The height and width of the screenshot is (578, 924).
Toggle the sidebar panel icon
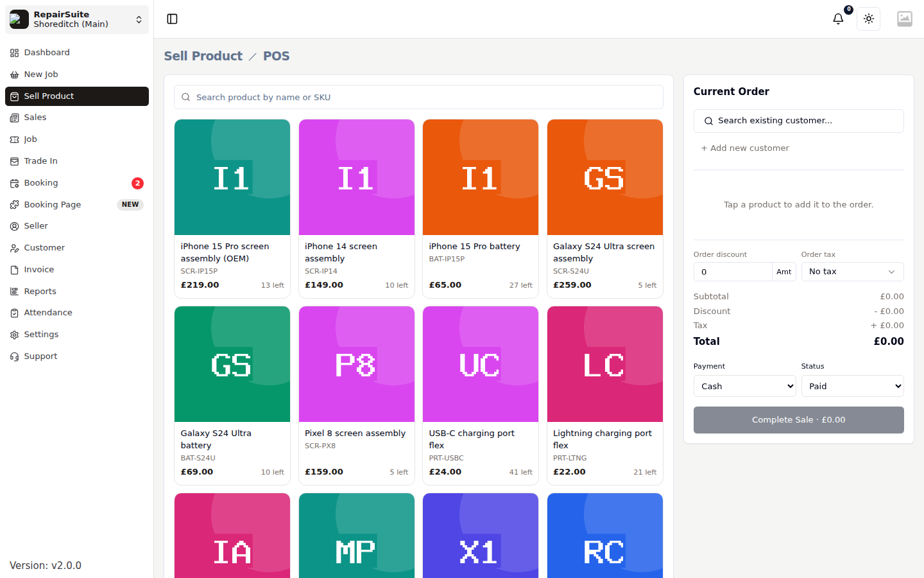172,19
